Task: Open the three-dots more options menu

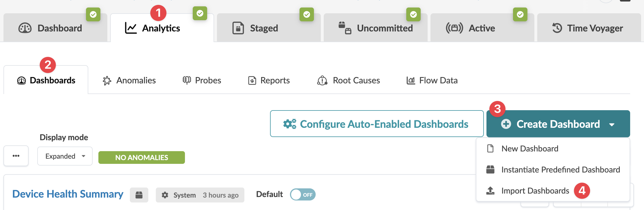Action: click(16, 156)
